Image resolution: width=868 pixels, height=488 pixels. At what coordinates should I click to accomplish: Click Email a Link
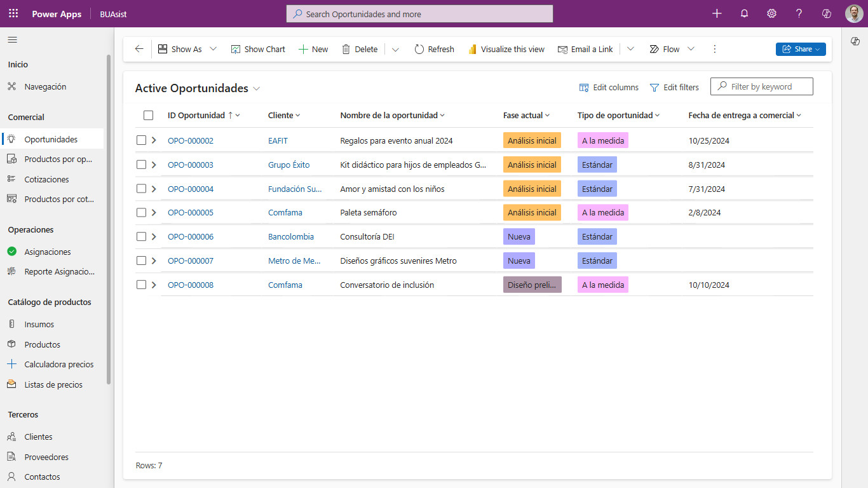pos(585,49)
